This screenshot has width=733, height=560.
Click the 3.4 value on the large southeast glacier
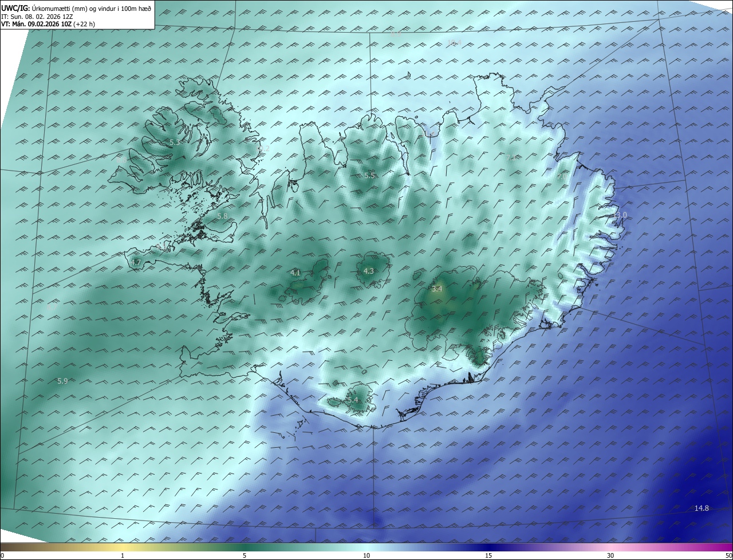pyautogui.click(x=437, y=289)
